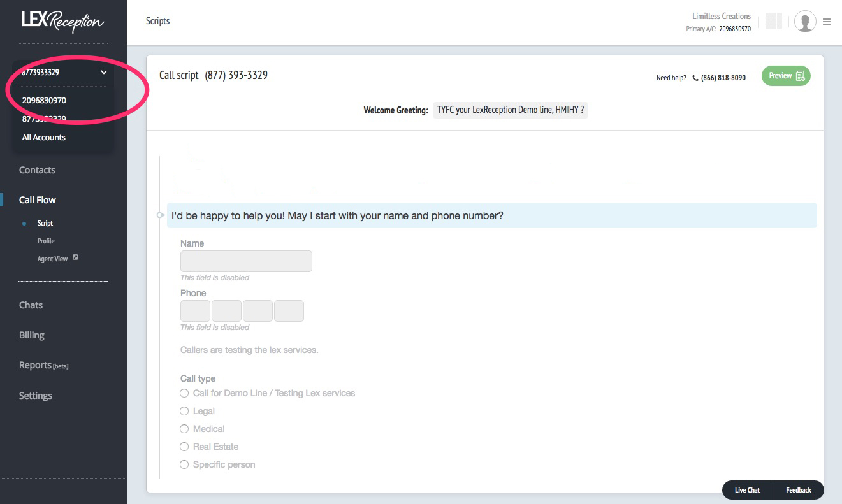Viewport: 842px width, 504px height.
Task: Click the green Preview button
Action: tap(786, 76)
